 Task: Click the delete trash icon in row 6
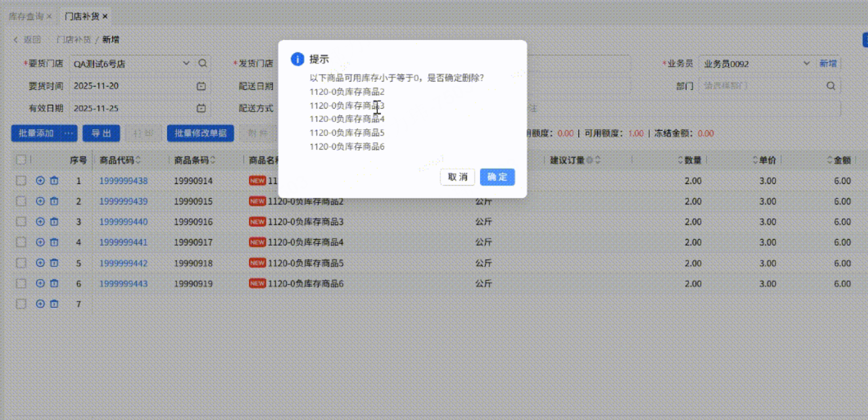[54, 284]
